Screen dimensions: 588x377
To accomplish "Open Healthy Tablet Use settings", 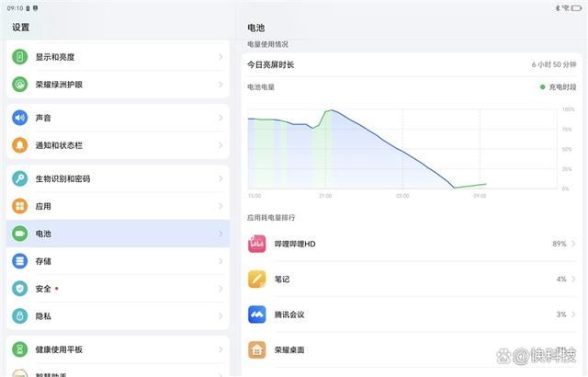I will (118, 349).
